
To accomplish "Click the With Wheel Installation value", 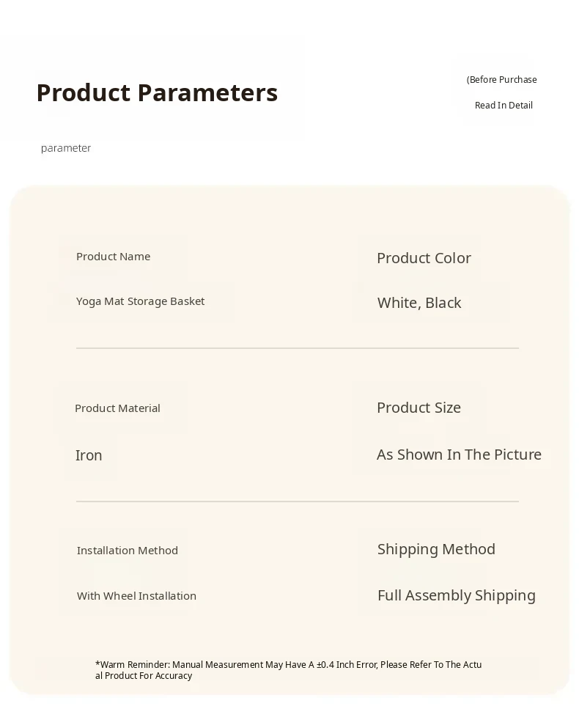I will coord(136,596).
